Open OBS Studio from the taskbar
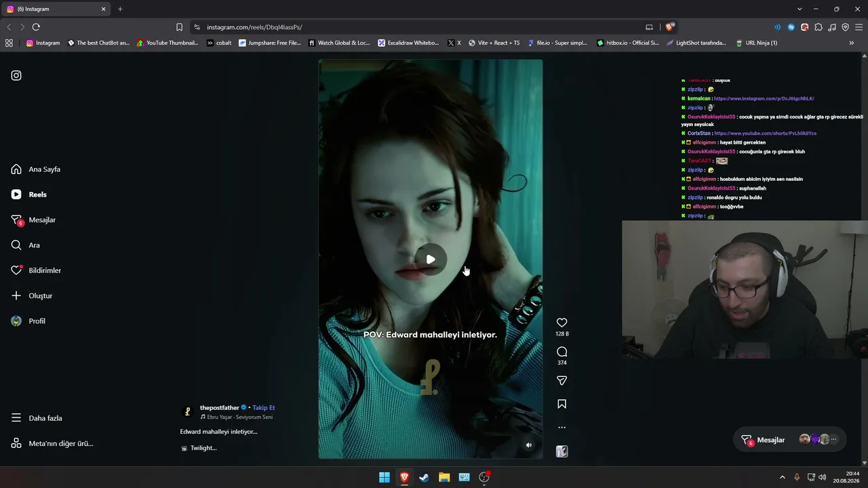Image resolution: width=868 pixels, height=488 pixels. (484, 477)
